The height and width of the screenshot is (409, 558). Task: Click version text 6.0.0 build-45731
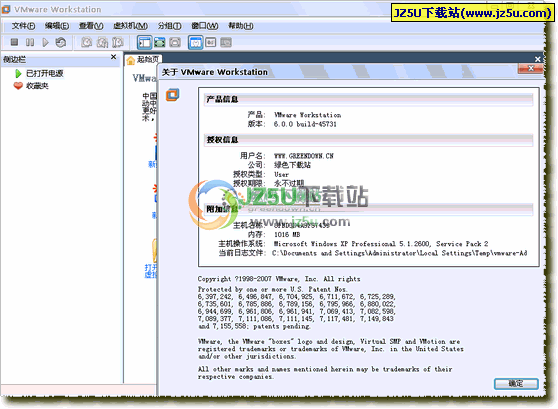tap(305, 124)
